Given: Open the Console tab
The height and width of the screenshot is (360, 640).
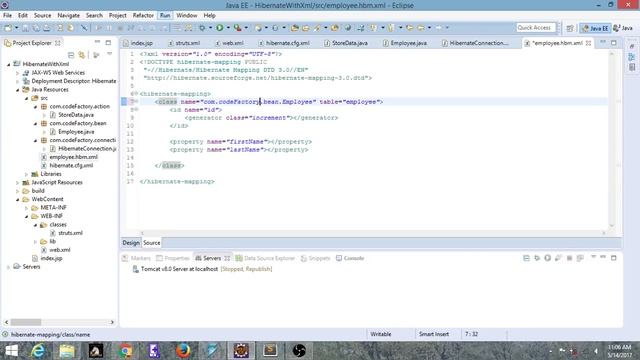Looking at the screenshot, I should click(x=350, y=258).
